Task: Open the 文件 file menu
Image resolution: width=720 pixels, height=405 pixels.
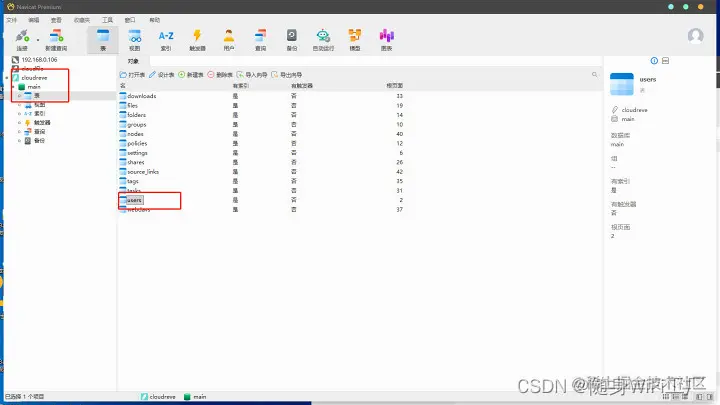Action: click(11, 20)
